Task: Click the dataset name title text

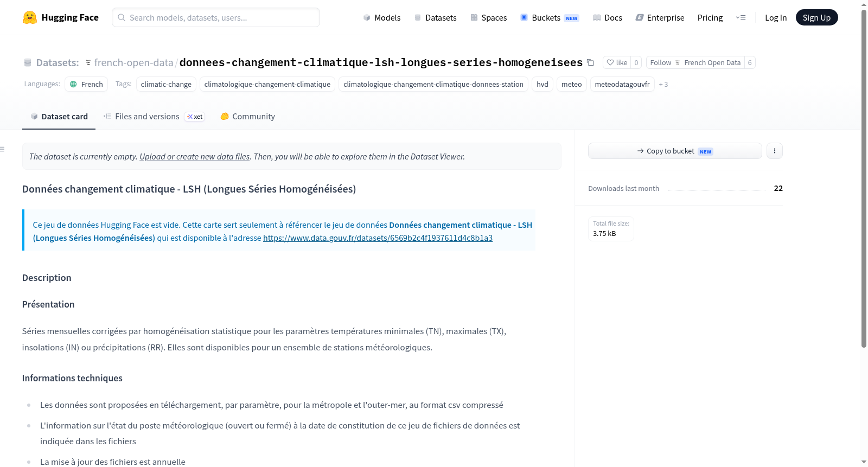Action: 381,62
